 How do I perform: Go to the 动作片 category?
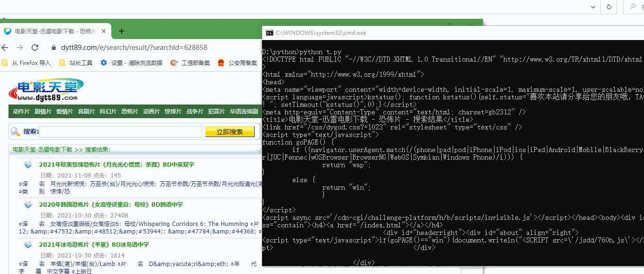(x=22, y=112)
